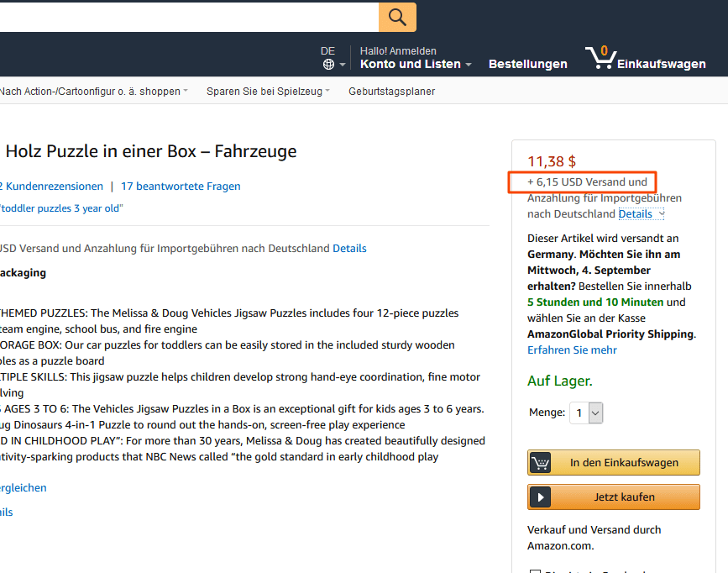Image resolution: width=728 pixels, height=573 pixels.
Task: Open the Menge quantity dropdown
Action: coord(587,413)
